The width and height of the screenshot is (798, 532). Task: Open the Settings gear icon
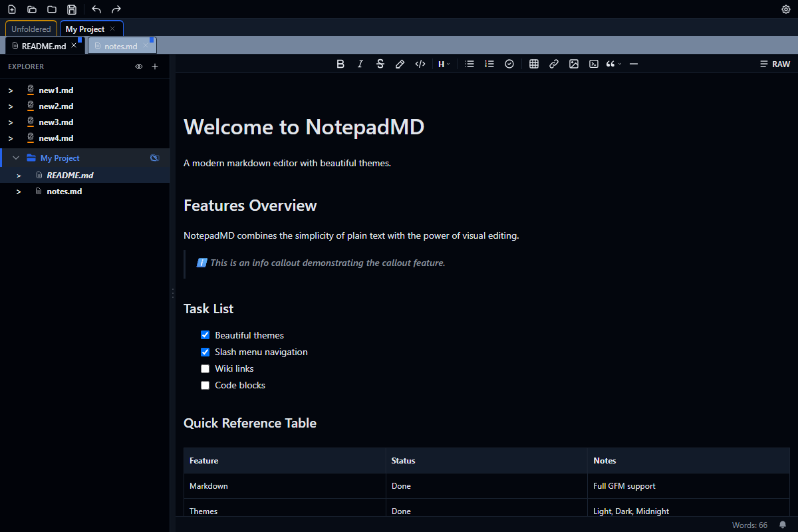(x=785, y=9)
